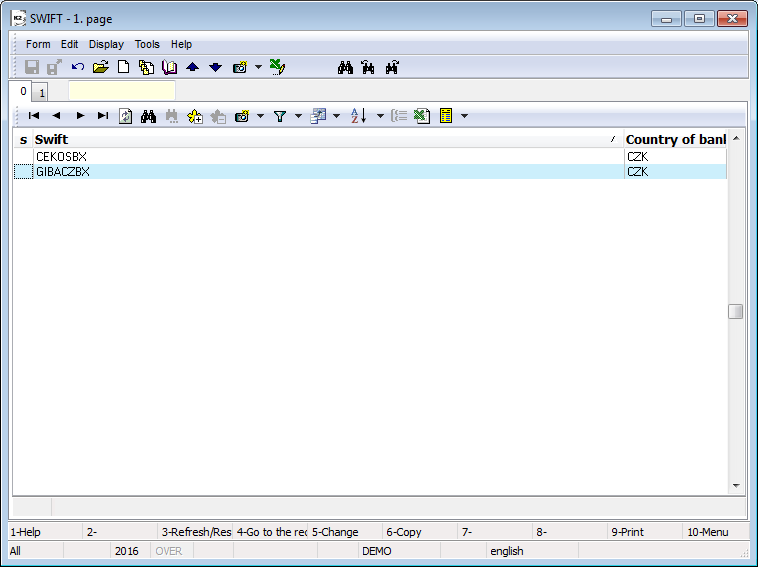Expand the yellow sheet dropdown arrow
Image resolution: width=758 pixels, height=567 pixels.
click(465, 116)
